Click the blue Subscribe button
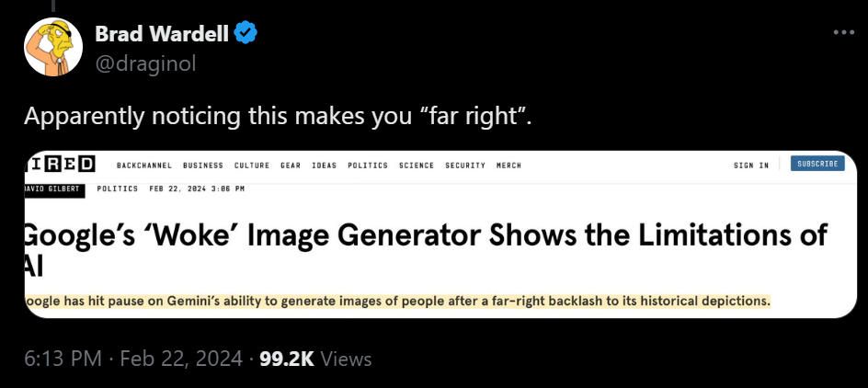Screen dimensions: 868x388 pyautogui.click(x=817, y=164)
